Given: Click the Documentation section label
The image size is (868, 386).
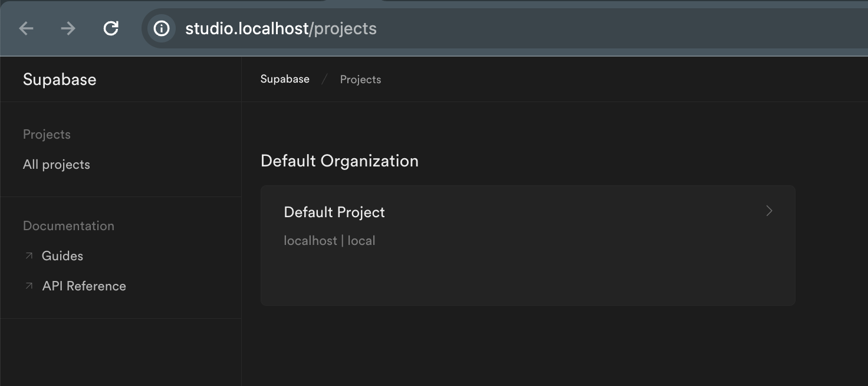Looking at the screenshot, I should tap(68, 226).
